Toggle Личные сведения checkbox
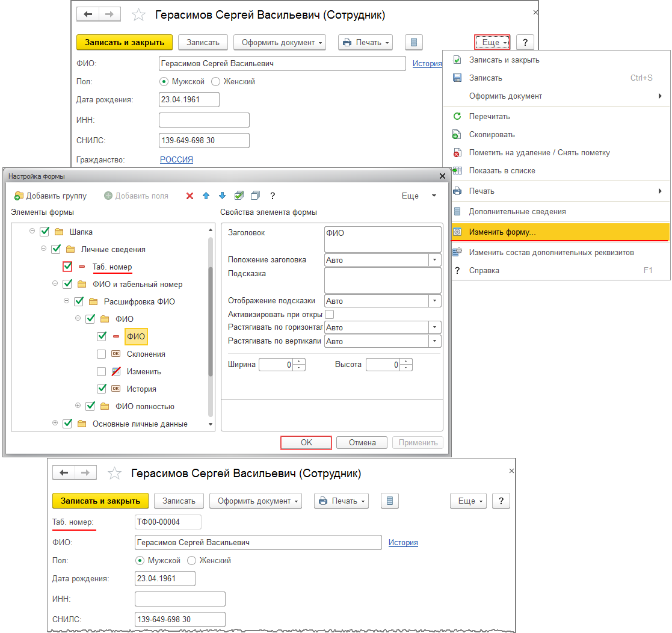 point(56,250)
